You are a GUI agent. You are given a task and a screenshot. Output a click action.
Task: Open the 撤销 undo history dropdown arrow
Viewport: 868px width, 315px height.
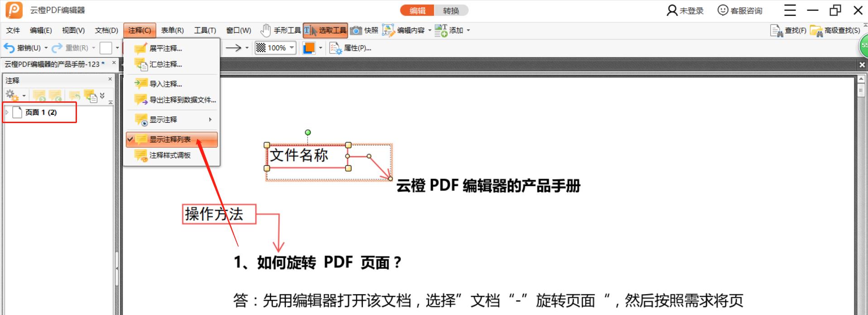[x=46, y=48]
